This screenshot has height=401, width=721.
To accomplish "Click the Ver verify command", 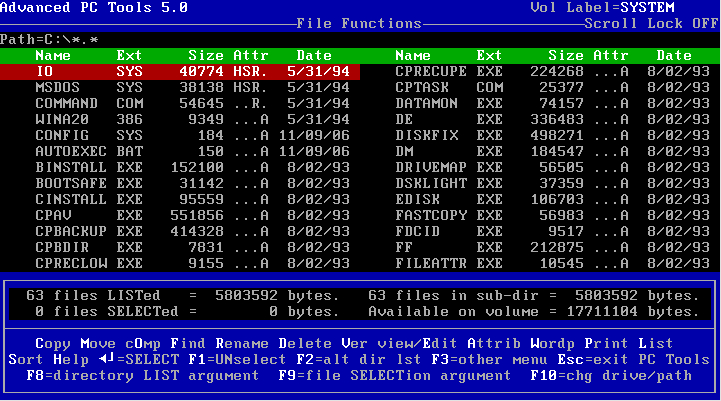I will [355, 344].
